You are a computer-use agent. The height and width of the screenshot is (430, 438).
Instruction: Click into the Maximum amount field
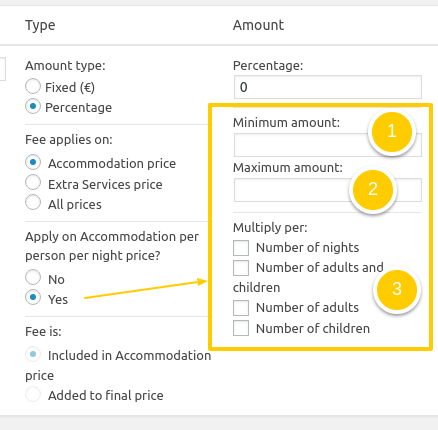coord(328,190)
